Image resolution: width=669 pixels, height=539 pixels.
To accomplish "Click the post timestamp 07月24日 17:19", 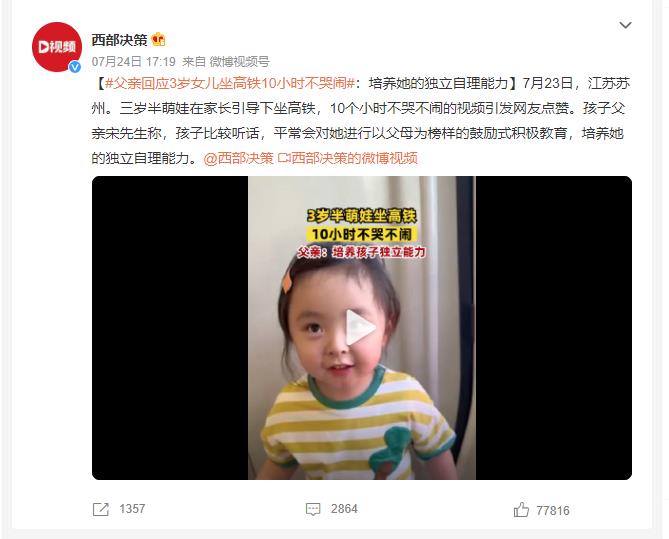I will (x=134, y=62).
